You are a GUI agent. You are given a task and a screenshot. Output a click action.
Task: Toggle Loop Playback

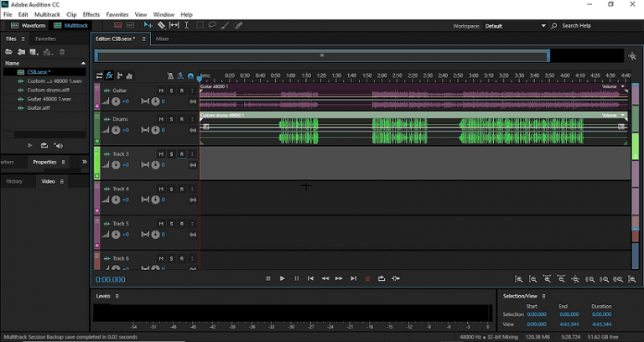[382, 278]
